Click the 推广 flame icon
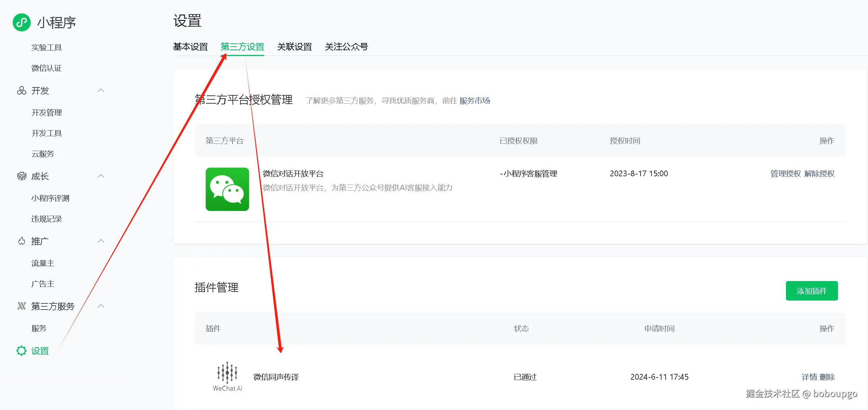This screenshot has width=868, height=410. pos(22,241)
